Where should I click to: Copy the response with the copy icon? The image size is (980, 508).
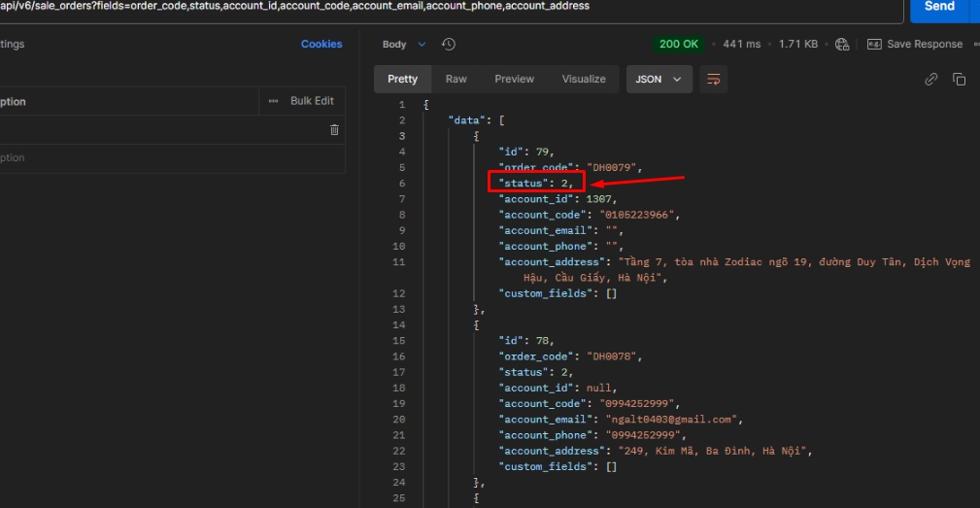[959, 80]
